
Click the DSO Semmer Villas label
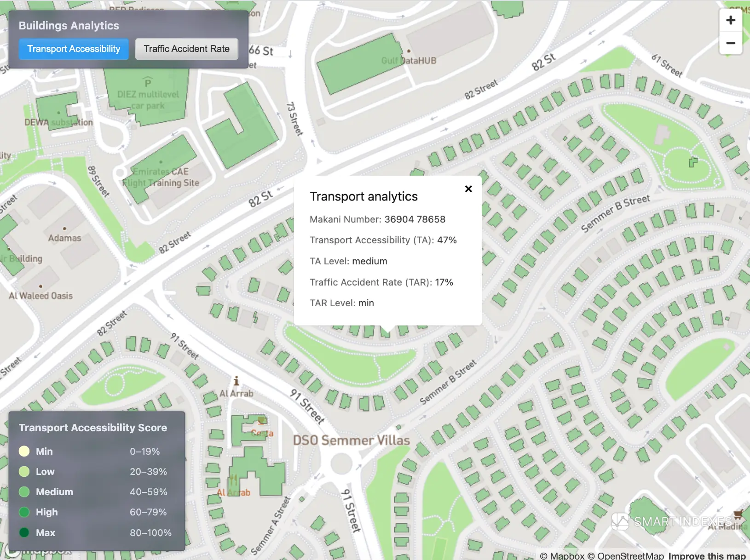pyautogui.click(x=352, y=440)
